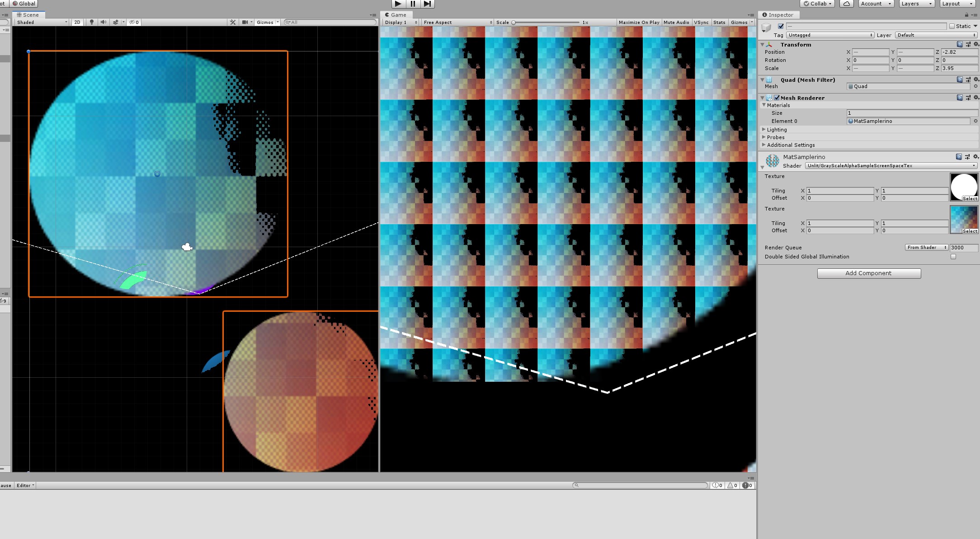The image size is (980, 539).
Task: Switch to the Game tab
Action: (x=397, y=14)
